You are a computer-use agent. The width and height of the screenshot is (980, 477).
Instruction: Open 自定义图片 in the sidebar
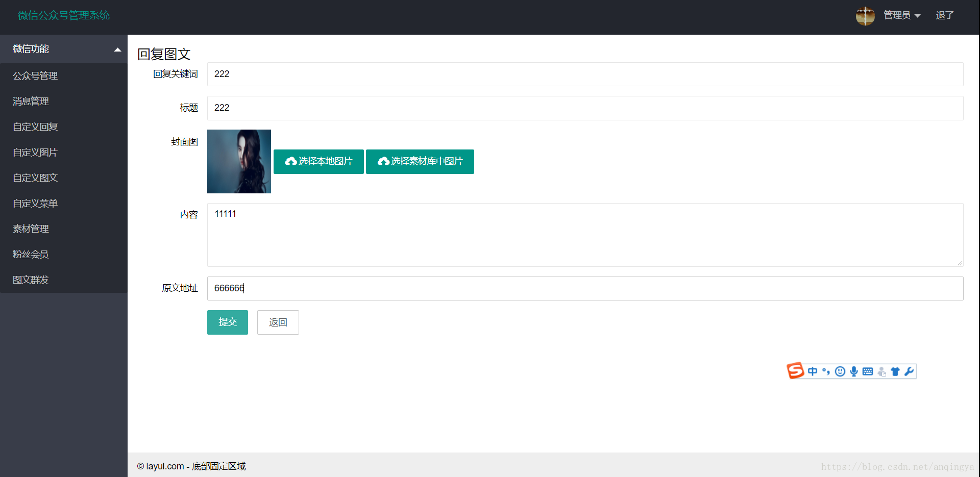click(x=64, y=153)
